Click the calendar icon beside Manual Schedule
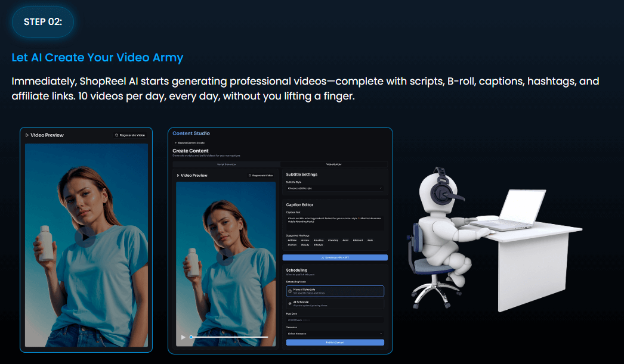Viewport: 624px width, 364px height. (x=290, y=291)
